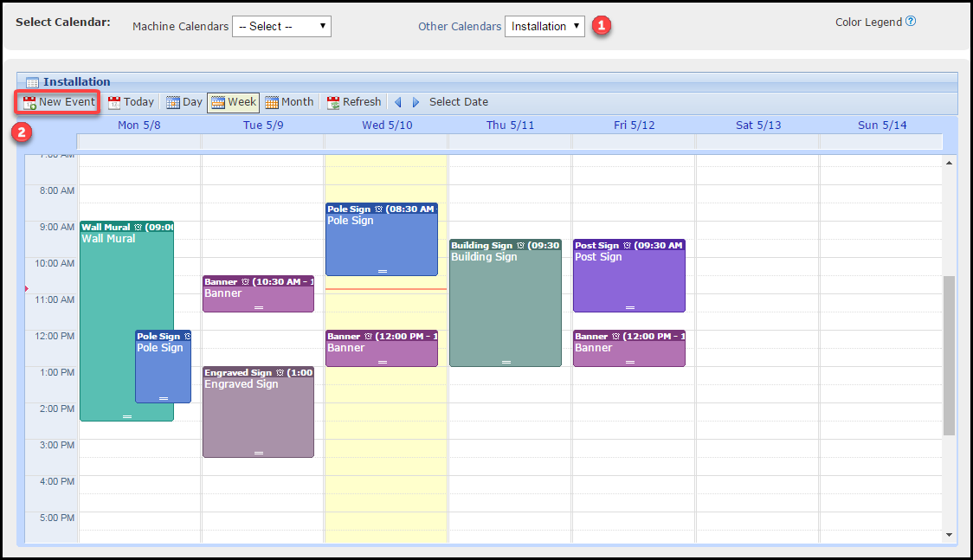Screen dimensions: 973x560
Task: Click Saturday 5/13 all-day cell
Action: click(x=757, y=143)
